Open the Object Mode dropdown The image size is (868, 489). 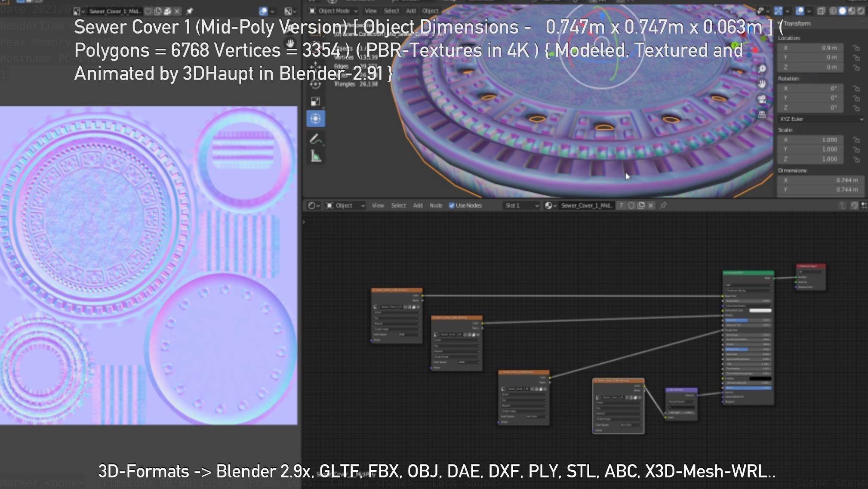[x=333, y=11]
